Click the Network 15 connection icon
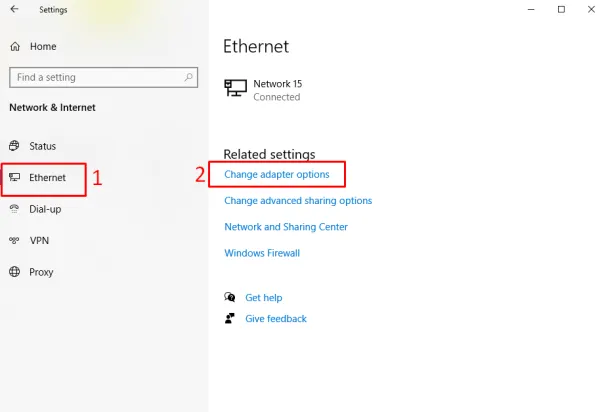Viewport: 600px width, 412px height. [235, 89]
